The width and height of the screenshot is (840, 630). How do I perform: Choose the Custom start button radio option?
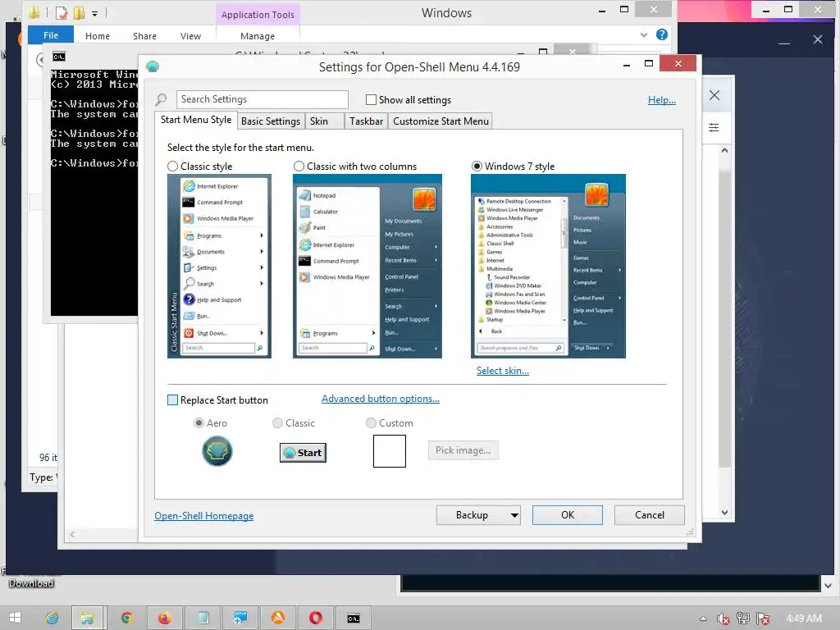click(x=371, y=422)
